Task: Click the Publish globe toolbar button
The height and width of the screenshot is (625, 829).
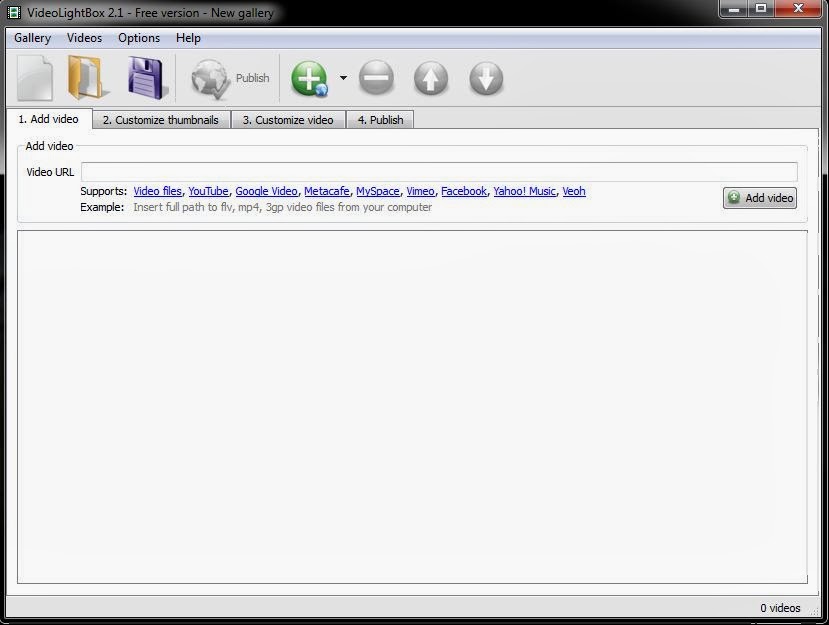Action: 230,79
